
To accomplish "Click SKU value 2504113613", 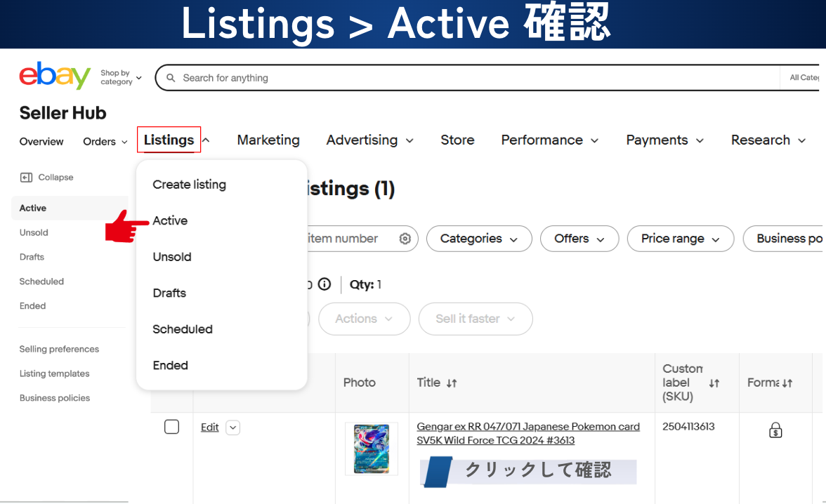I will point(688,427).
